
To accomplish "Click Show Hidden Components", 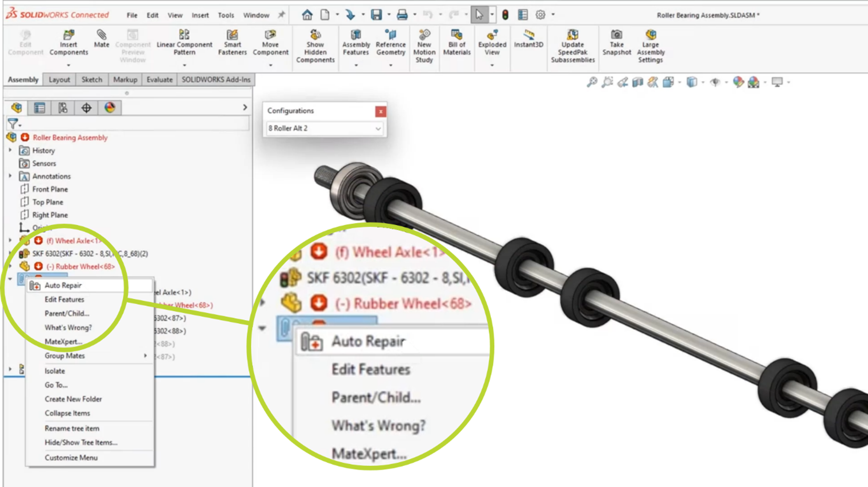I will click(315, 46).
